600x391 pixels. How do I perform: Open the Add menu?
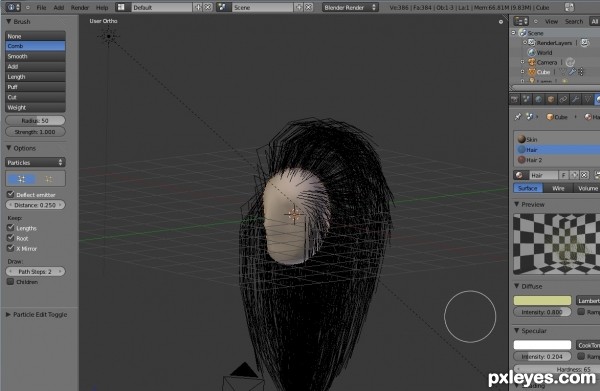[59, 7]
